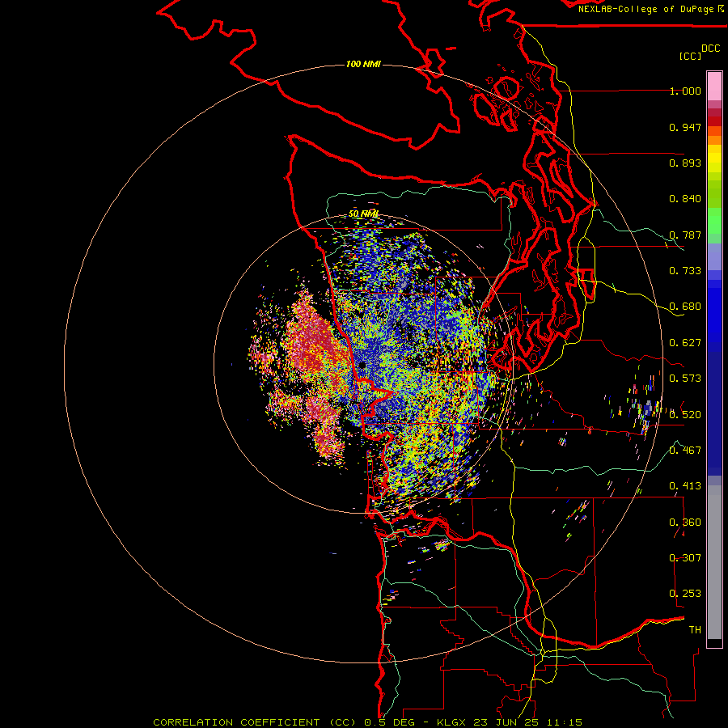Pick the light pink swatch at legend top
The width and height of the screenshot is (728, 728).
click(714, 87)
